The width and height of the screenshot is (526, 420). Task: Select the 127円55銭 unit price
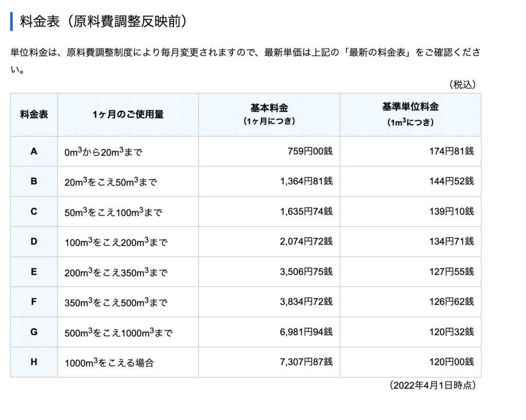(452, 272)
